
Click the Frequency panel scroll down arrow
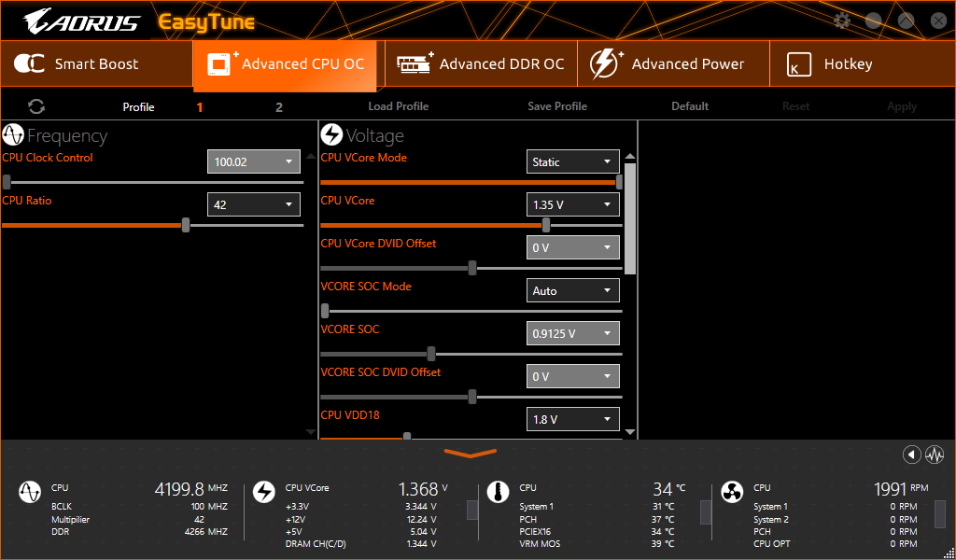[x=311, y=432]
